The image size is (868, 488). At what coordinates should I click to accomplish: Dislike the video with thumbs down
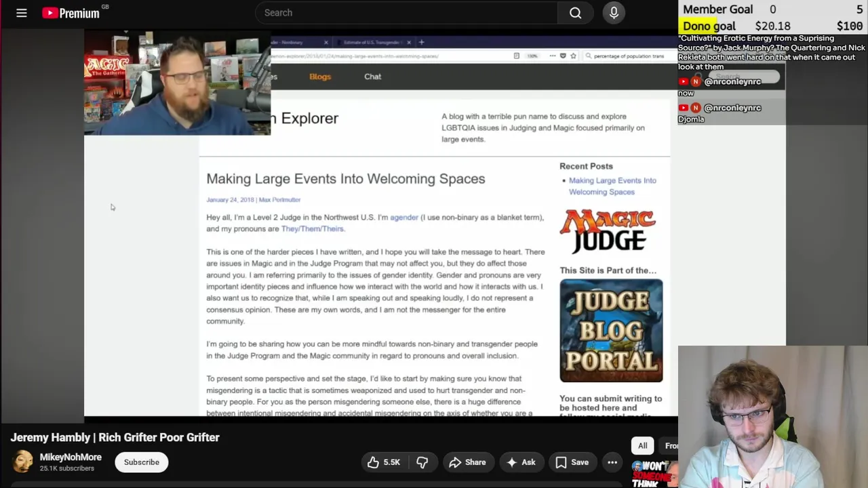click(422, 462)
